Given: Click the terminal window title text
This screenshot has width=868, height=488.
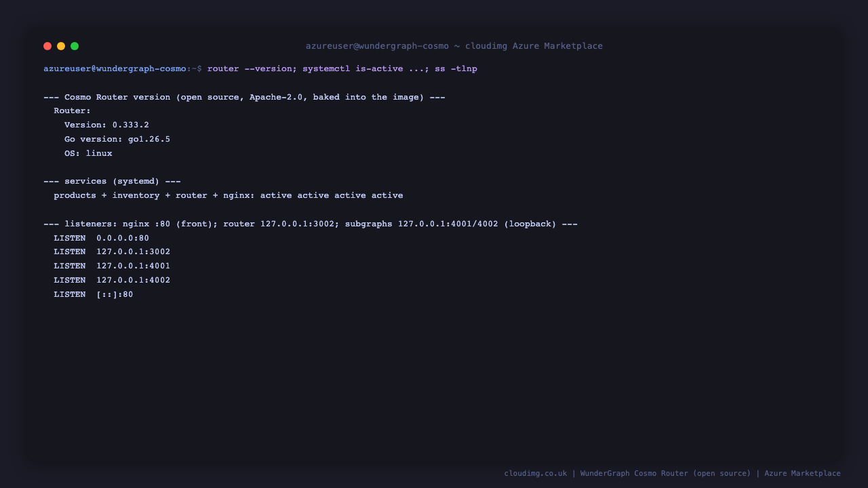Looking at the screenshot, I should 454,46.
